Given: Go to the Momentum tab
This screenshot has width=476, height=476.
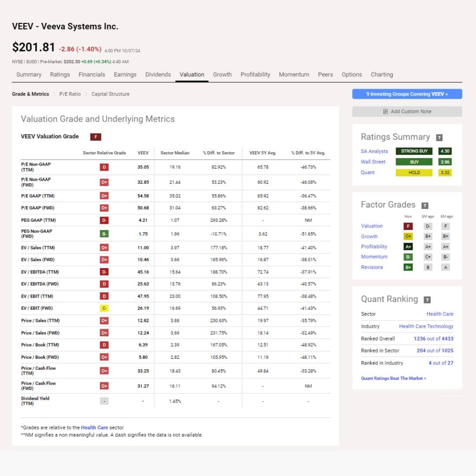Looking at the screenshot, I should click(x=294, y=74).
